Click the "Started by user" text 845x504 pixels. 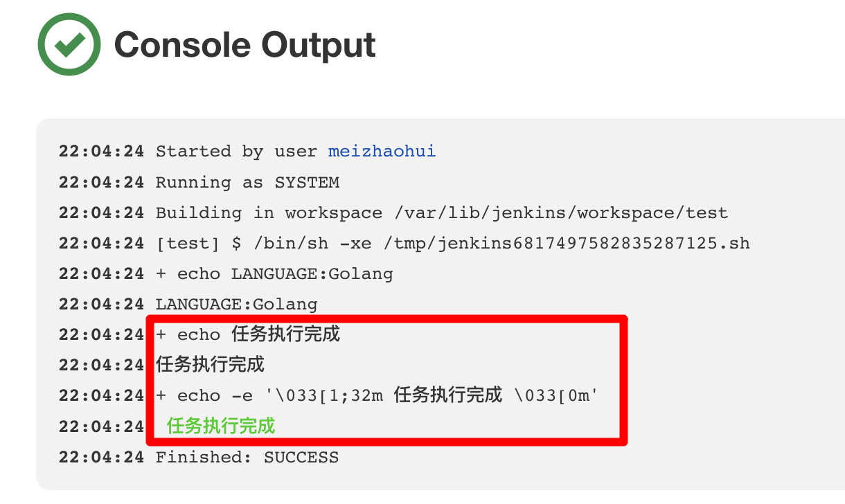(x=236, y=152)
